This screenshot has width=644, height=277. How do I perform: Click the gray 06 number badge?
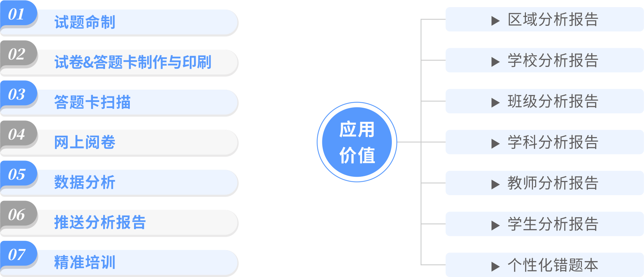pos(17,215)
